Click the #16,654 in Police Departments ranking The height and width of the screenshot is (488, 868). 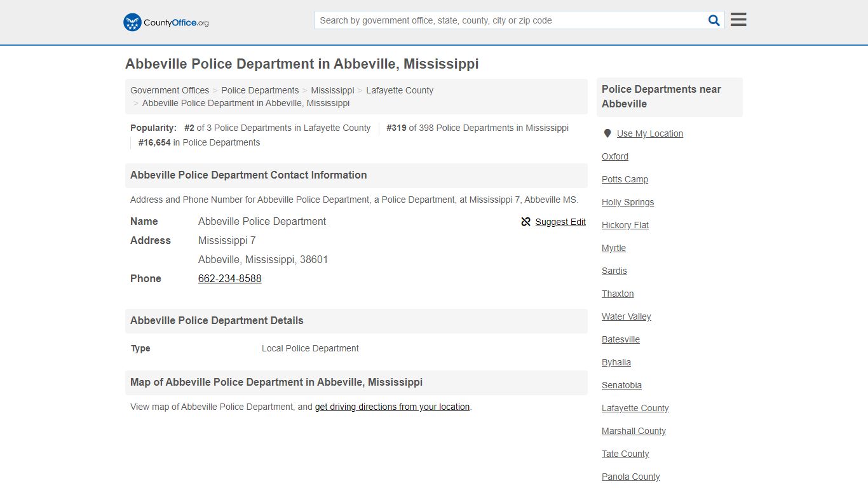click(199, 142)
